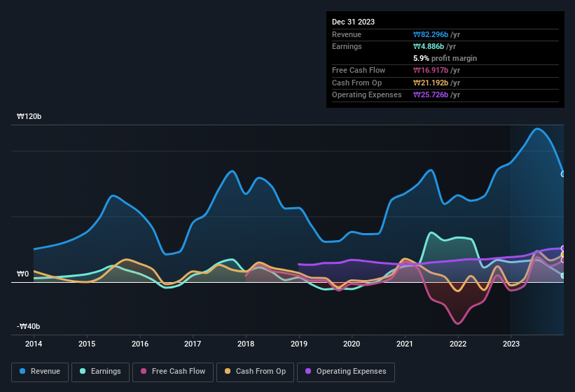The image size is (575, 392).
Task: Click the orange Cash From Op endpoint marker
Action: click(x=563, y=254)
